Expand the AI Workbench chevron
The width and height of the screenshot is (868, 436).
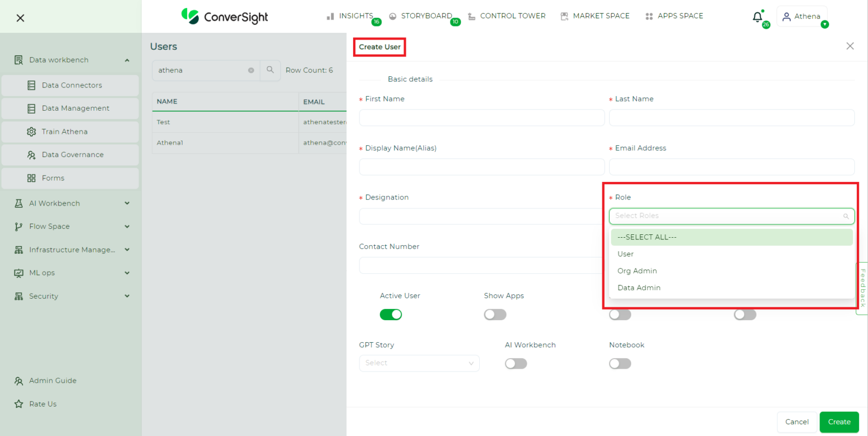(127, 203)
